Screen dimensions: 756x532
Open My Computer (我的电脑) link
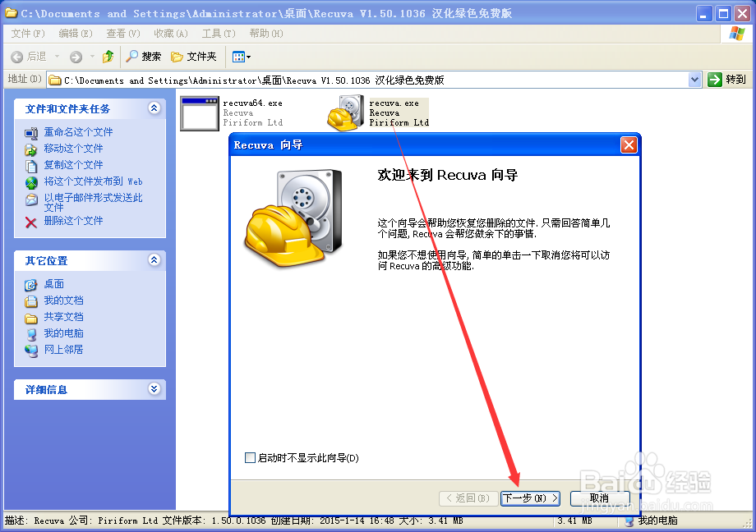pyautogui.click(x=63, y=333)
